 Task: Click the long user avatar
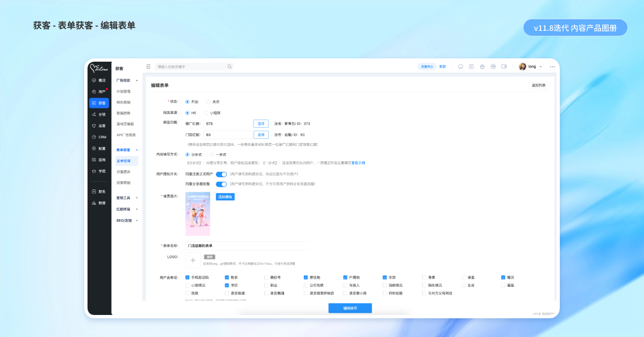click(x=522, y=67)
